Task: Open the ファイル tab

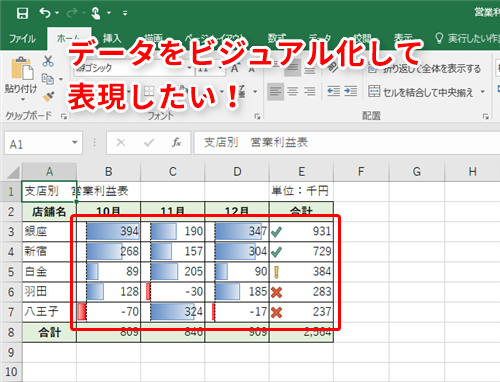Action: 22,39
